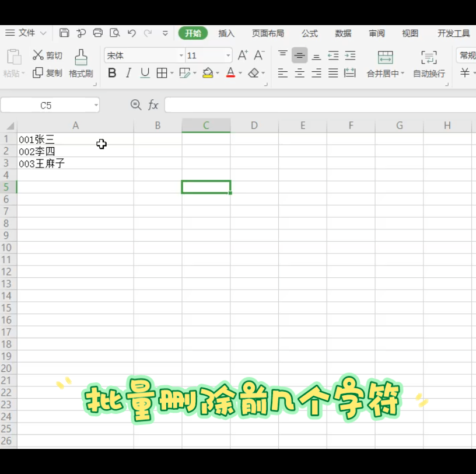Open the print preview icon
The height and width of the screenshot is (474, 476).
(116, 33)
